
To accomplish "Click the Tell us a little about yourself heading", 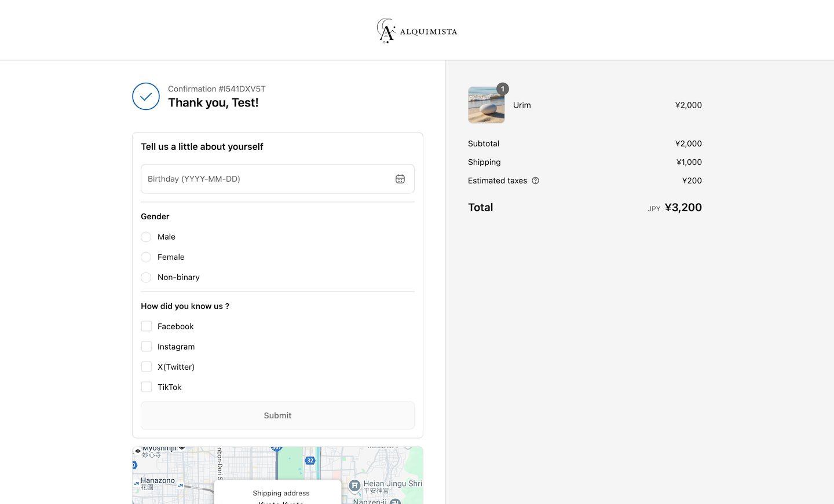I will click(x=202, y=146).
